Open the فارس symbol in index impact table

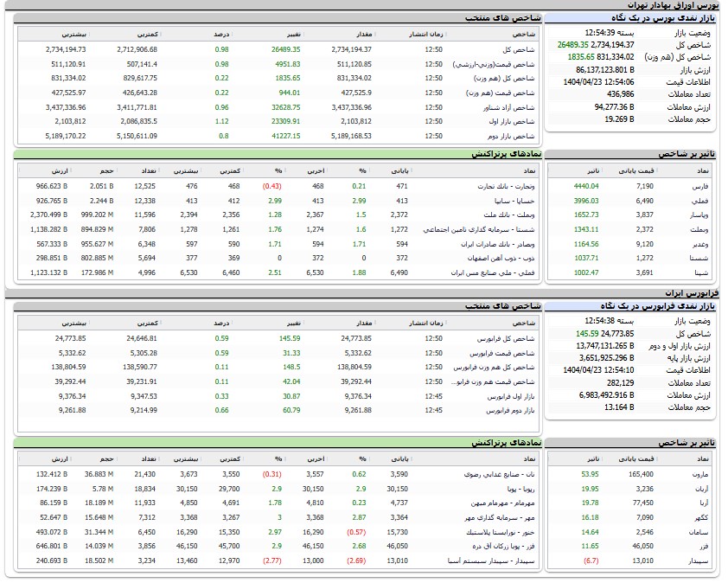pos(700,186)
